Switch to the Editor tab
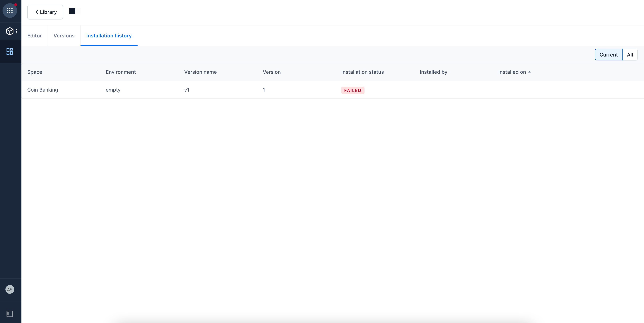This screenshot has height=323, width=644. 35,35
